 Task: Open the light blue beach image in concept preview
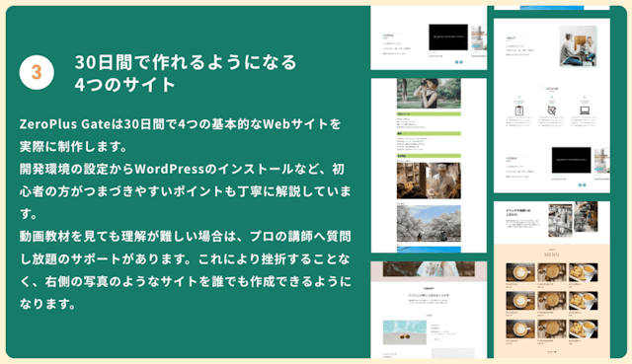coord(404,332)
